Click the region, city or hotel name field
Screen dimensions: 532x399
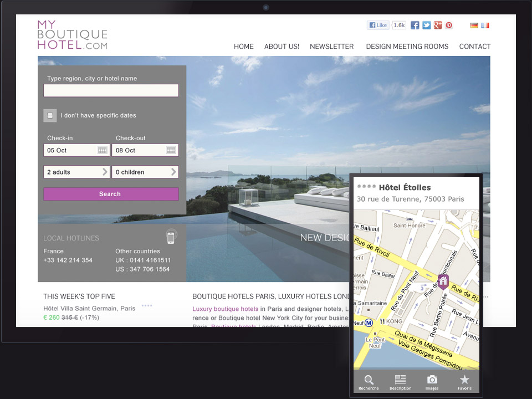coord(111,90)
